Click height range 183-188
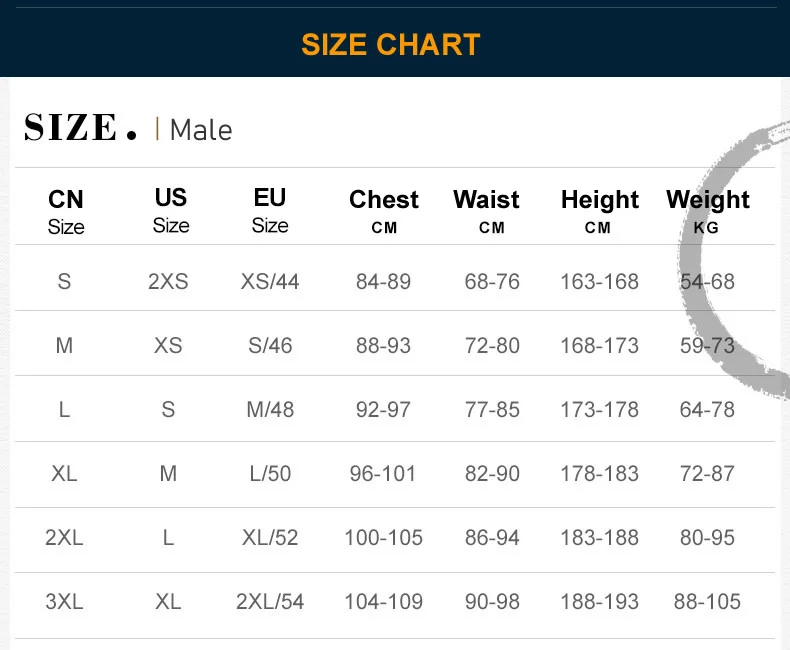 600,537
